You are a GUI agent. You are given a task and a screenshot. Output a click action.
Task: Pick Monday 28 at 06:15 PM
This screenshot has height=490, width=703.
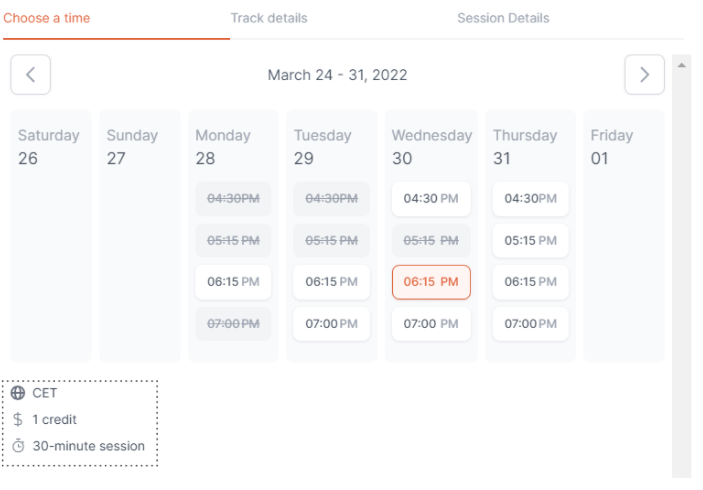[x=233, y=282]
